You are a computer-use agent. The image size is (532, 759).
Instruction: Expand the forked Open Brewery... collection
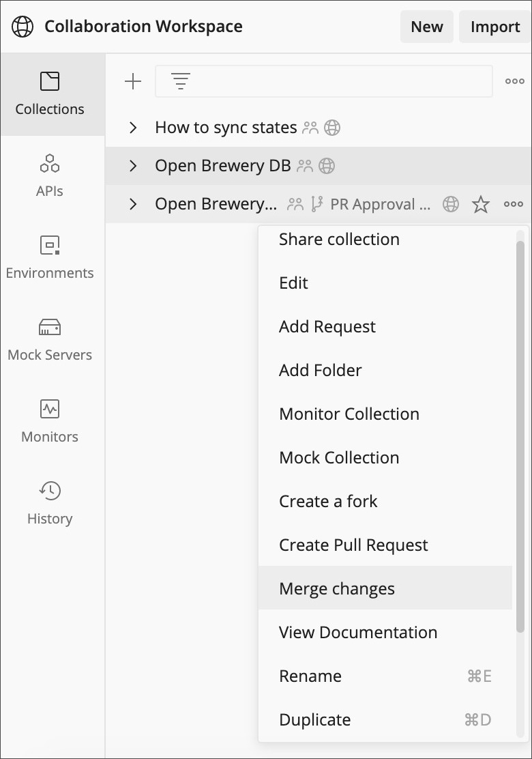[x=133, y=204]
